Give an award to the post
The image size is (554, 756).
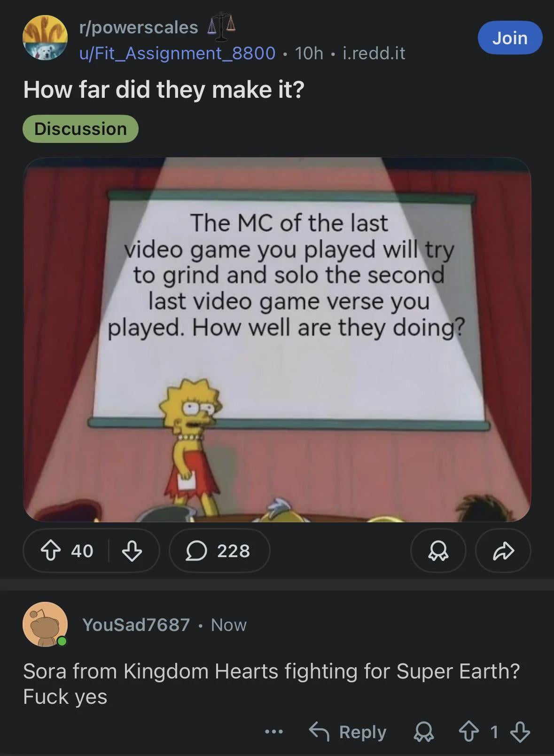click(x=438, y=551)
